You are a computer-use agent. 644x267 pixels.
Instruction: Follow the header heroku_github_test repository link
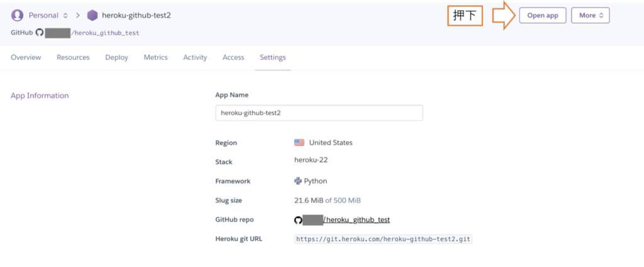coord(106,33)
